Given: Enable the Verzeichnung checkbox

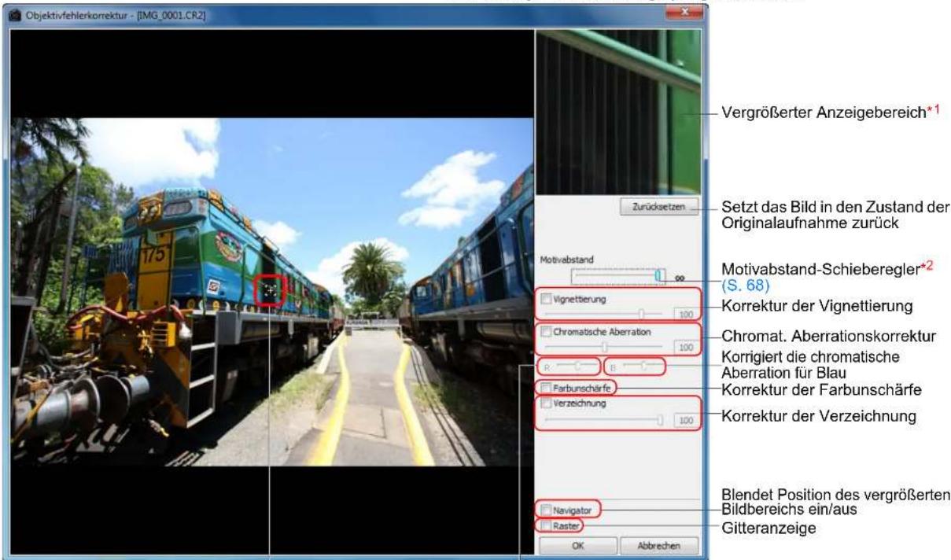Looking at the screenshot, I should click(x=547, y=403).
